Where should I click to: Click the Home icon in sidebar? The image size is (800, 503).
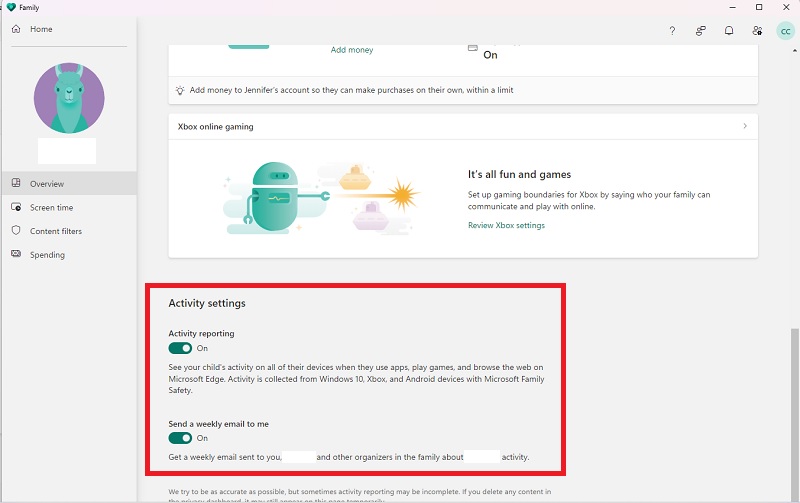[16, 29]
